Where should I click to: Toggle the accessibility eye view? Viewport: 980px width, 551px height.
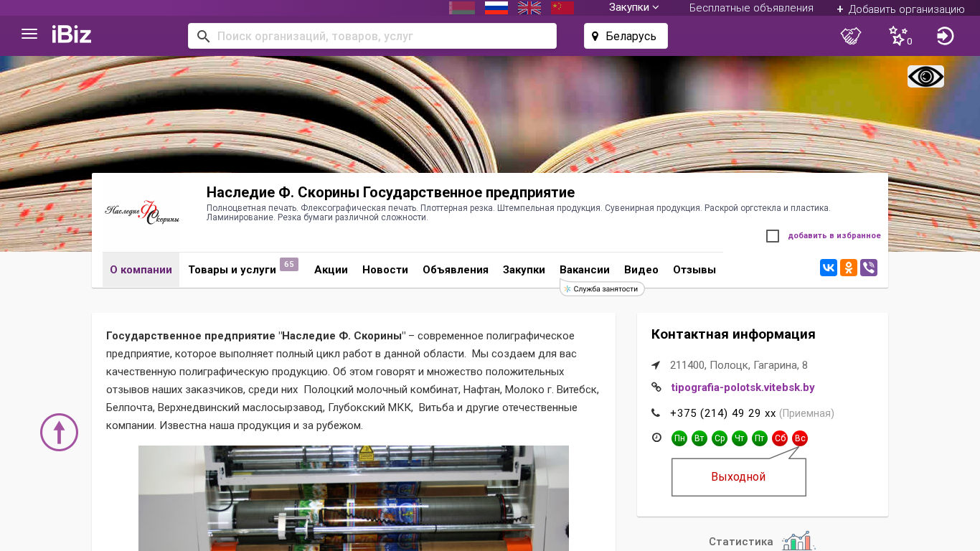pos(925,76)
